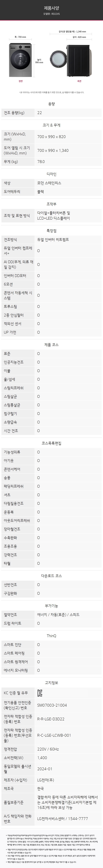Screen dimensions: 103x868
Task: Click the 크기 & 무게 section heading
Action: (x=51, y=125)
